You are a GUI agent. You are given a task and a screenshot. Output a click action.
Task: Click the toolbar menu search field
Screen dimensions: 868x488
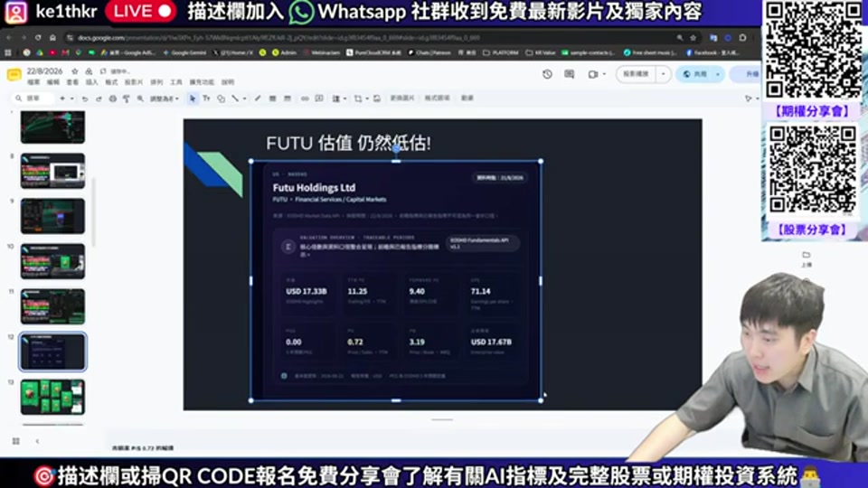click(x=33, y=99)
